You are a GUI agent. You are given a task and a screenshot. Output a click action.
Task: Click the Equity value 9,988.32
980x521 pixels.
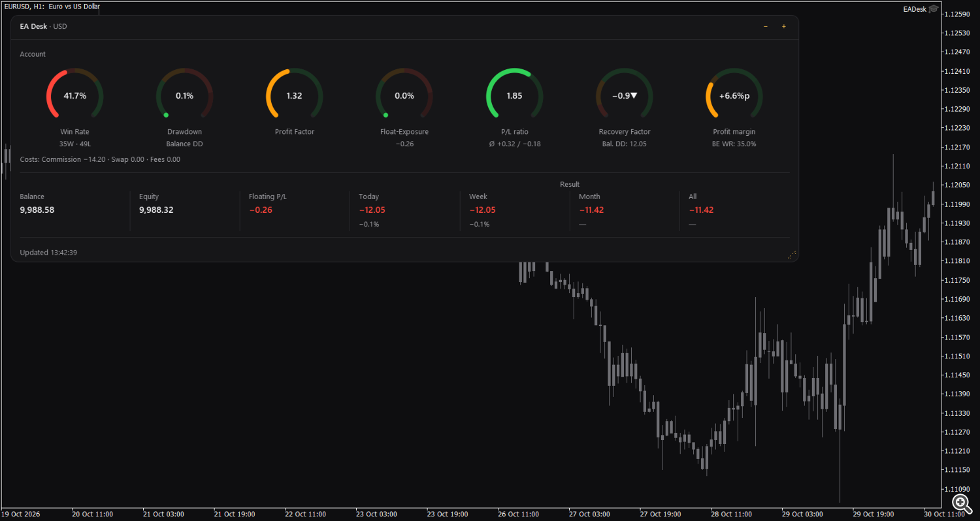(156, 210)
